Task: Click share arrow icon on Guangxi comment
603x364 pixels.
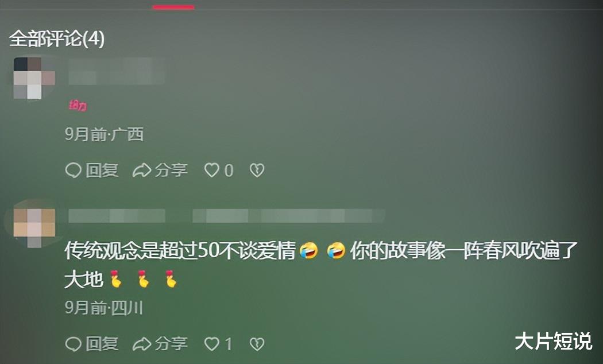Action: 141,171
